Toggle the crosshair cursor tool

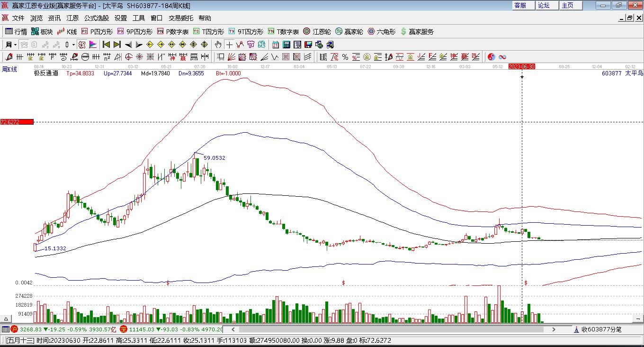[x=229, y=45]
